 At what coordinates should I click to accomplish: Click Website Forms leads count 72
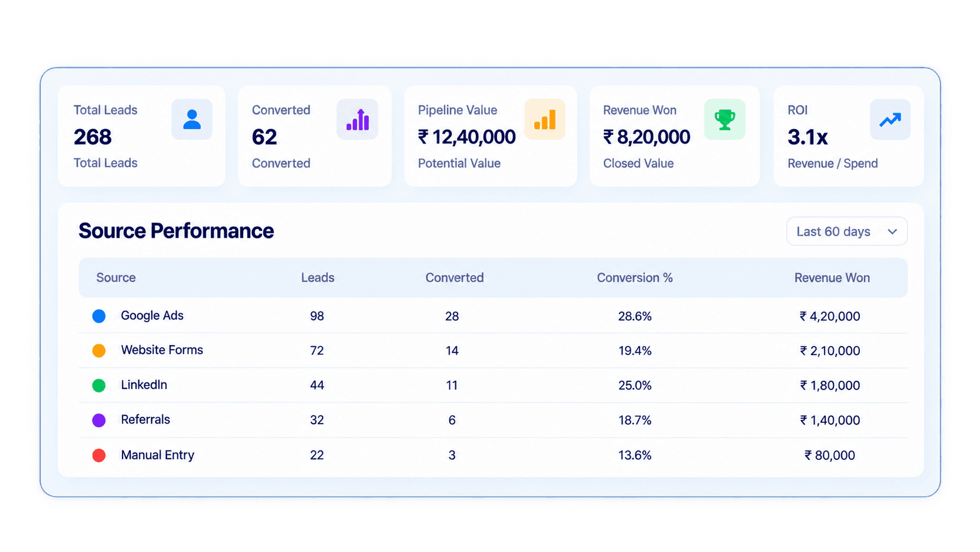(x=317, y=351)
